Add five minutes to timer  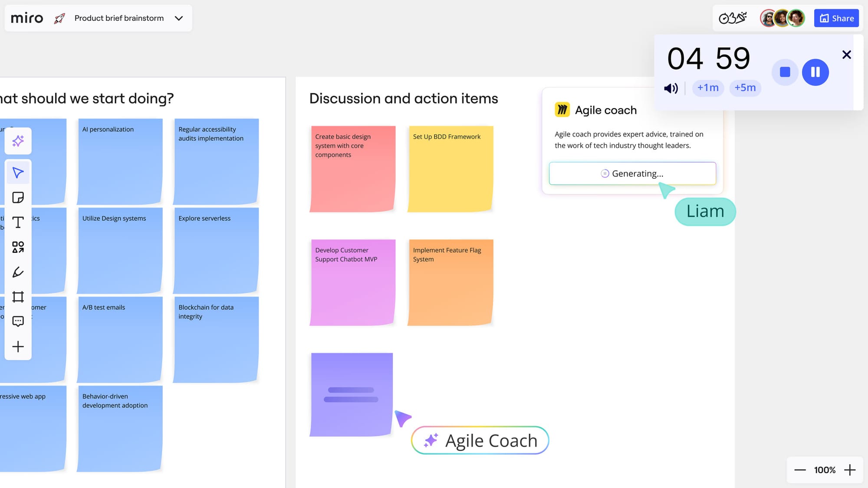click(x=745, y=88)
